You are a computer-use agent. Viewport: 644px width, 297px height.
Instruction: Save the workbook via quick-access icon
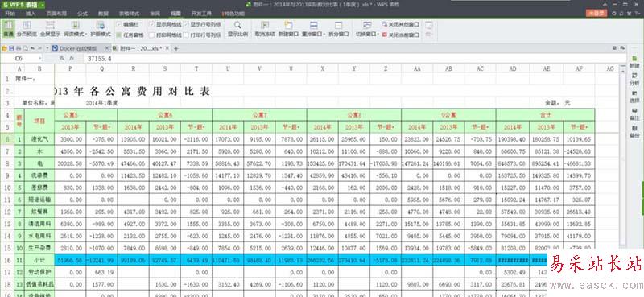tap(11, 48)
